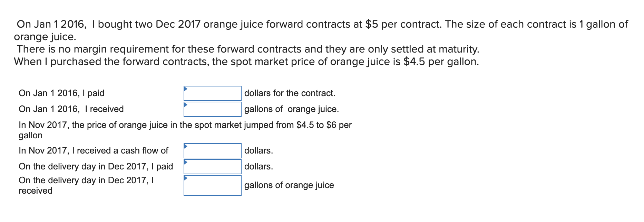The width and height of the screenshot is (644, 222).
Task: Click the blue marker on the Nov 2017 cash flow box
Action: [x=186, y=147]
